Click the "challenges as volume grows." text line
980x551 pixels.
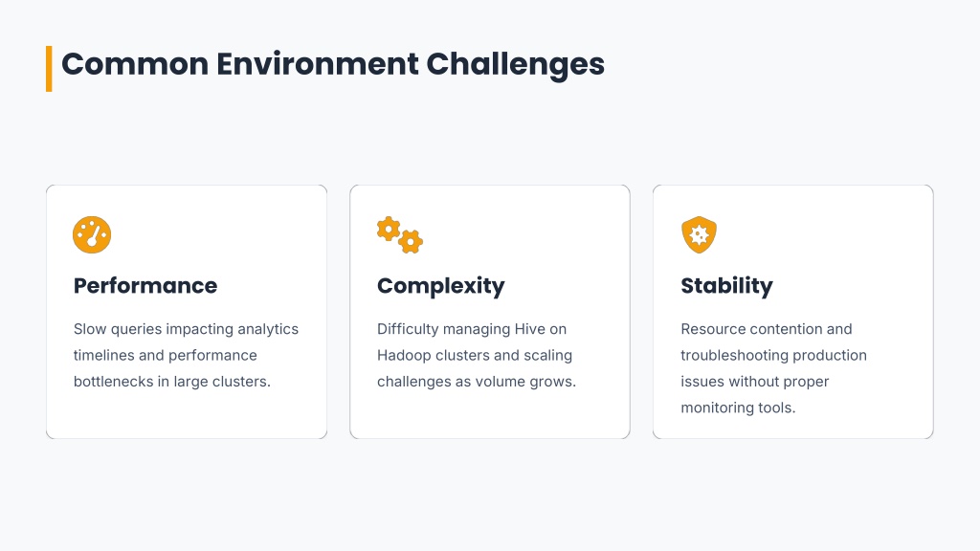[477, 382]
